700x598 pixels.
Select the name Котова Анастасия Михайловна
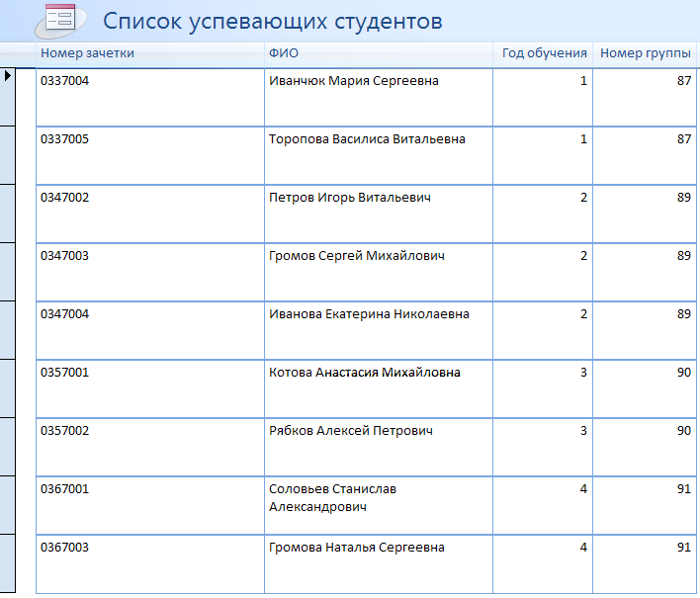[x=364, y=373]
